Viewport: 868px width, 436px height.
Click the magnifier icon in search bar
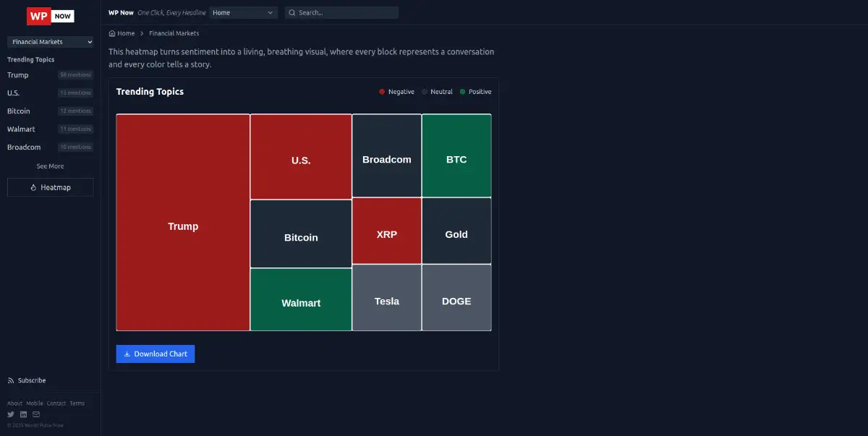[x=292, y=13]
